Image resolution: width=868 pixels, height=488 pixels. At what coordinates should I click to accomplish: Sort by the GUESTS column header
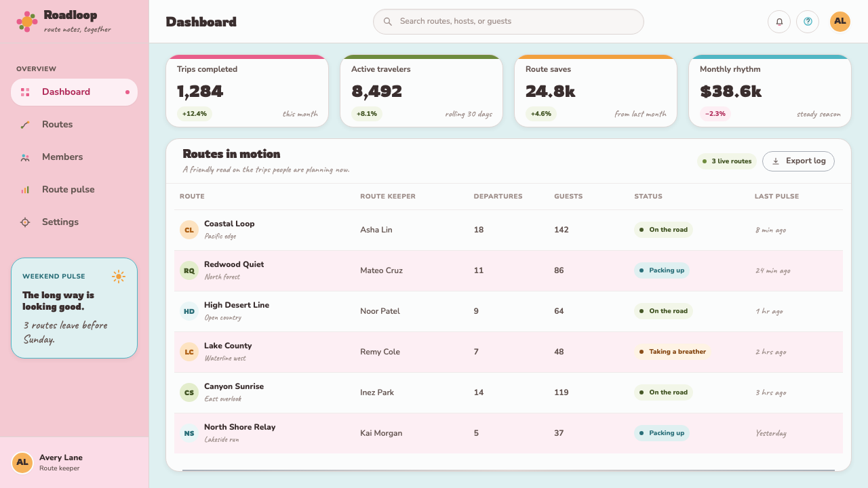[568, 197]
